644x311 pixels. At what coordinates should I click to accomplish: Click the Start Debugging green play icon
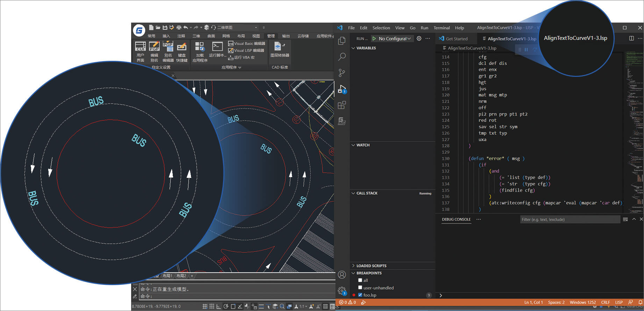[x=374, y=39]
